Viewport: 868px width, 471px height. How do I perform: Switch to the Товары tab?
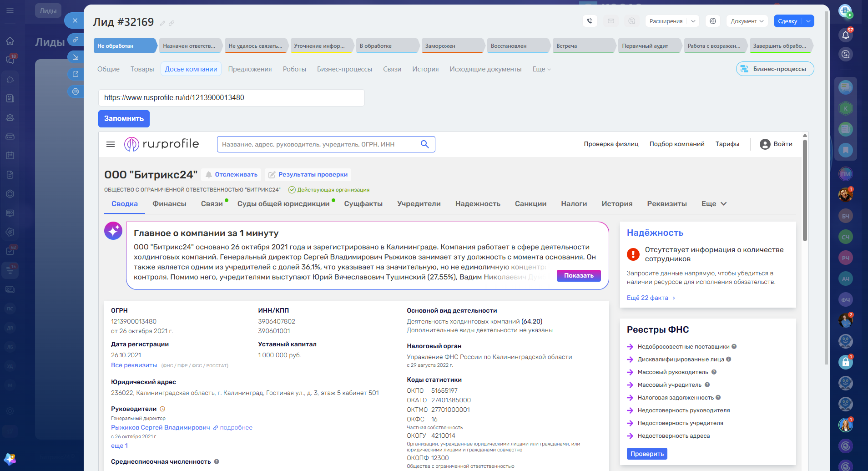142,69
